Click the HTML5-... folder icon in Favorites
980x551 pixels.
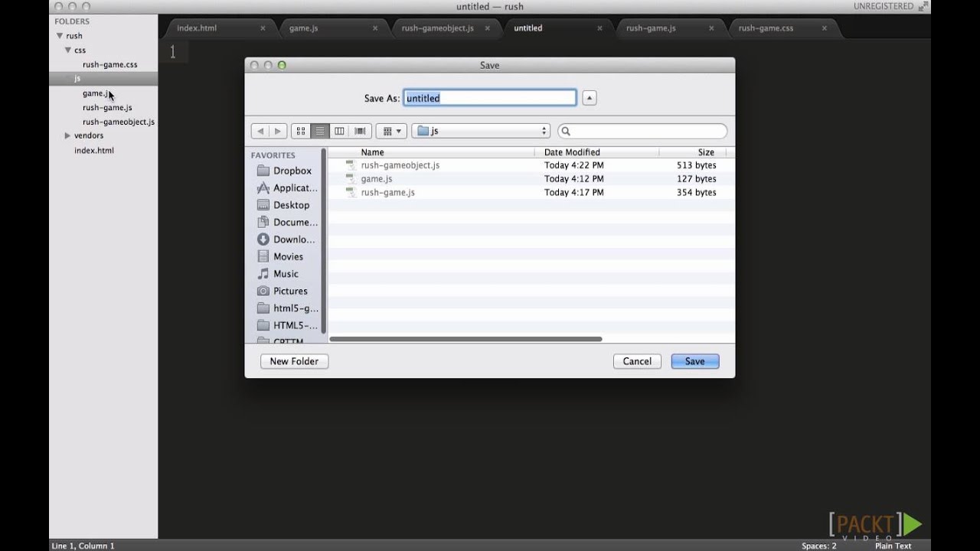point(263,325)
